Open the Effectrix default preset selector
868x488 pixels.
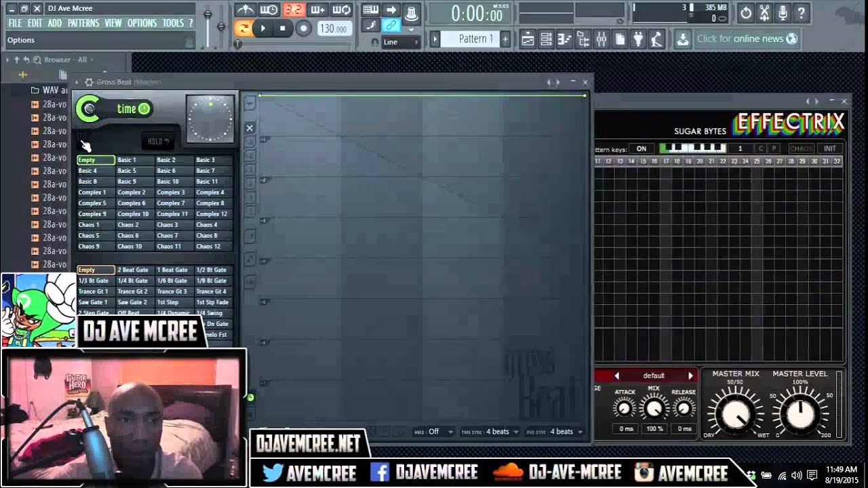click(654, 375)
